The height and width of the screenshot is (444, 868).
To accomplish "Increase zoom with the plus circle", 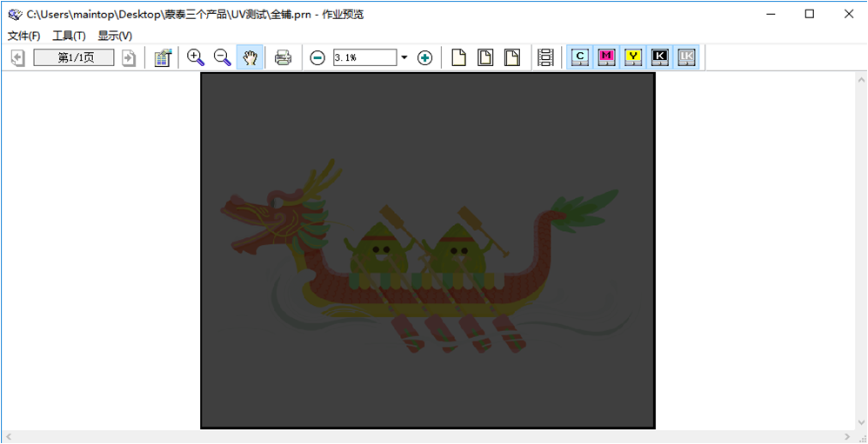I will (x=424, y=57).
